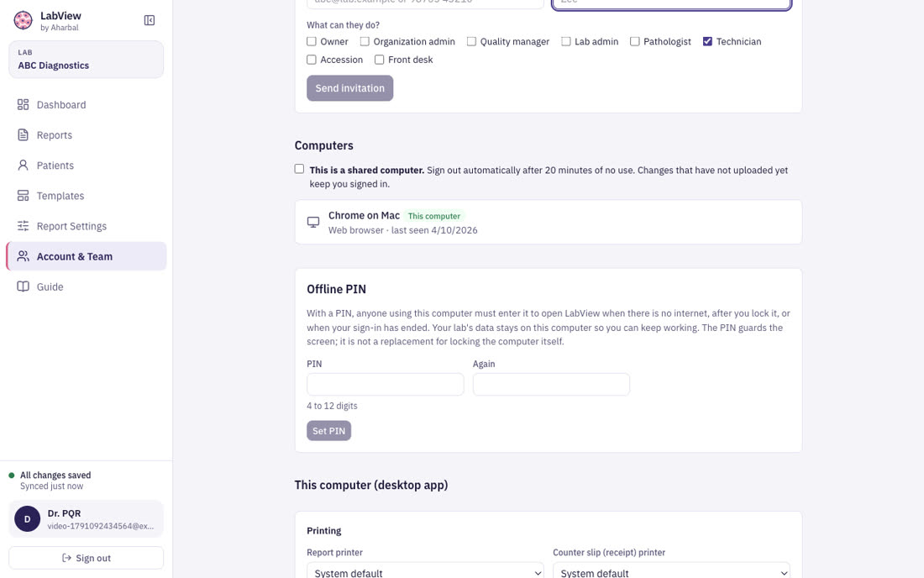Click the LabView logo icon
The width and height of the screenshot is (924, 578).
tap(23, 21)
